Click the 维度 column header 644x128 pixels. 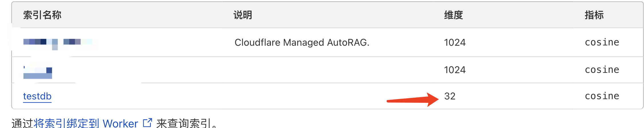(454, 15)
